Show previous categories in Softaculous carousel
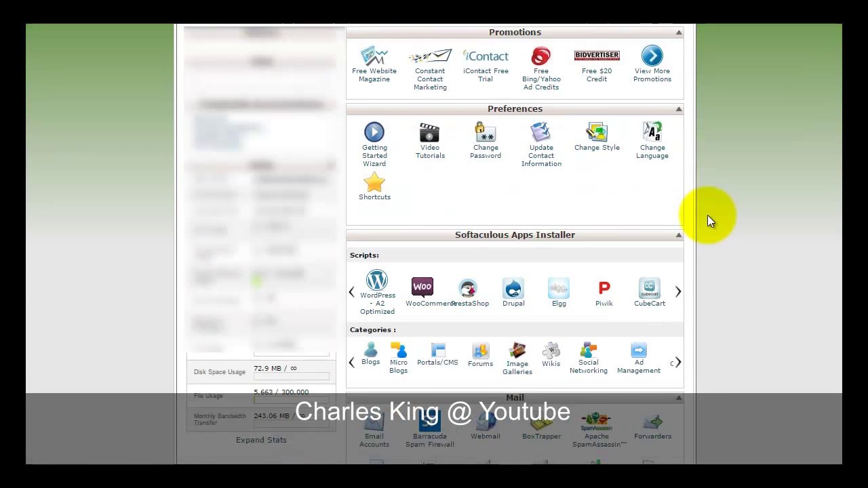The image size is (868, 488). tap(351, 362)
